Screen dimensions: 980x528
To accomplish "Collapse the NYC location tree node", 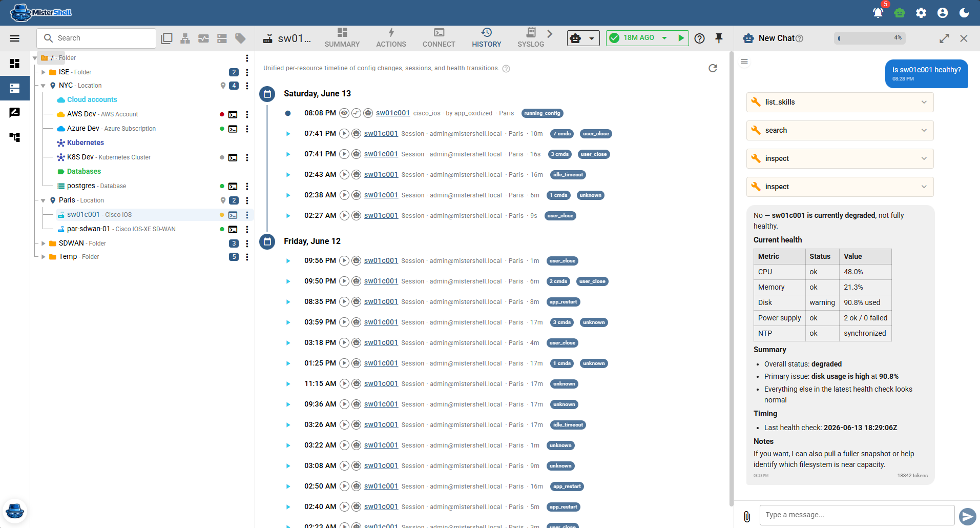I will [43, 86].
